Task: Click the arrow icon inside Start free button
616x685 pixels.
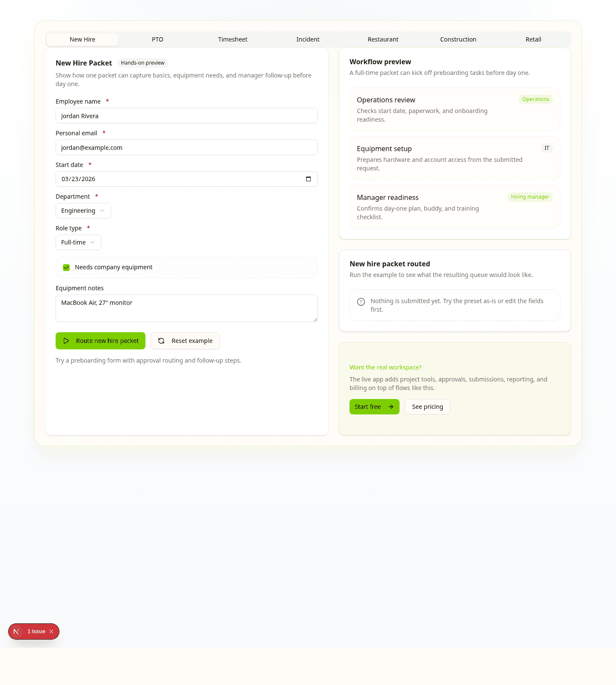Action: coord(391,407)
